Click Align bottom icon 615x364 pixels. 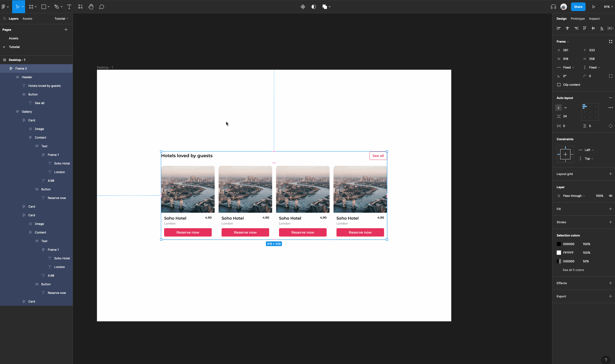[x=602, y=28]
